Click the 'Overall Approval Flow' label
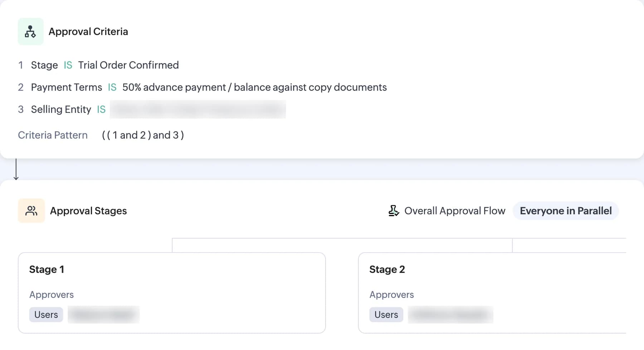 (x=455, y=211)
